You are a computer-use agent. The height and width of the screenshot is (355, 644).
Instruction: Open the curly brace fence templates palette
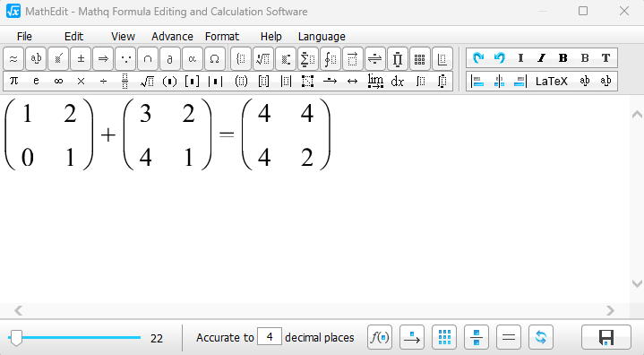coord(241,59)
